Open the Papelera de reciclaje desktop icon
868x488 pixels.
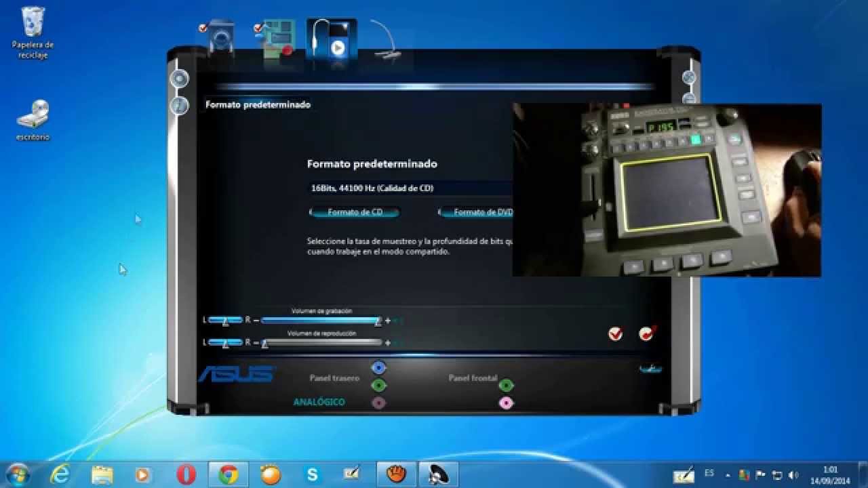(33, 32)
